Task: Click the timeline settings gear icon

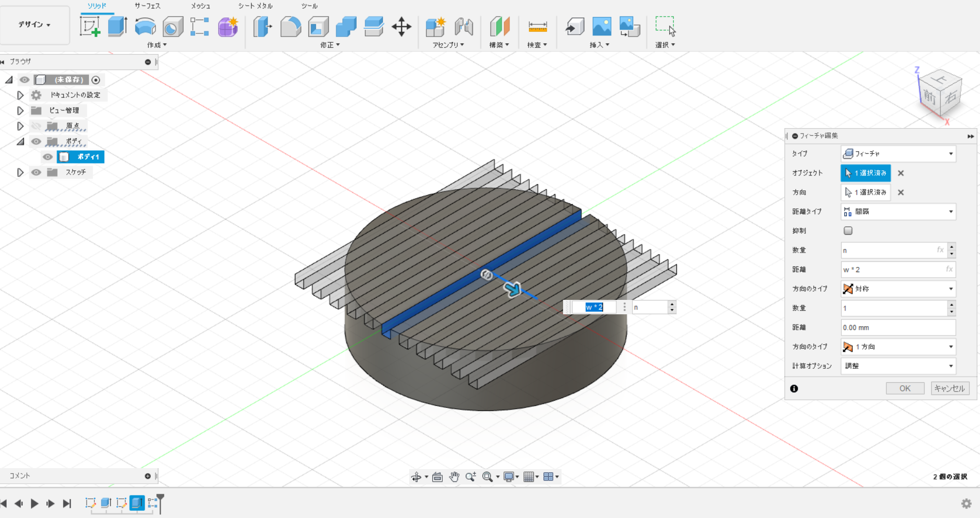Action: point(966,504)
